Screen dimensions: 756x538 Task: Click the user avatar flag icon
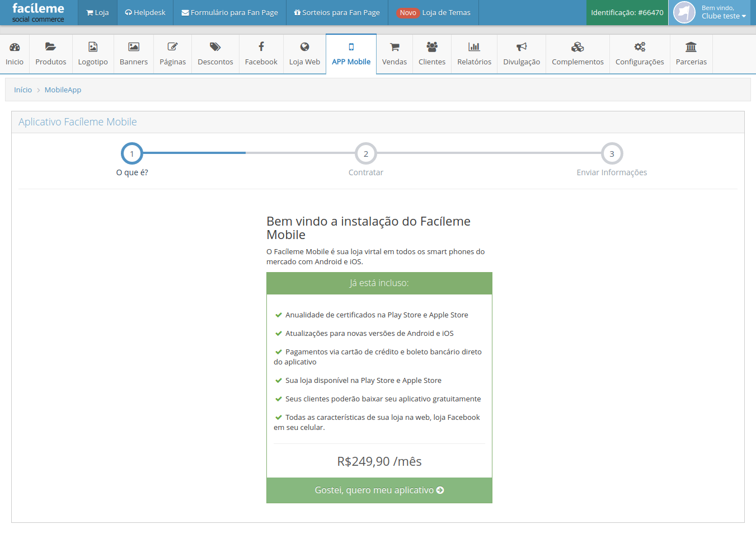coord(684,12)
